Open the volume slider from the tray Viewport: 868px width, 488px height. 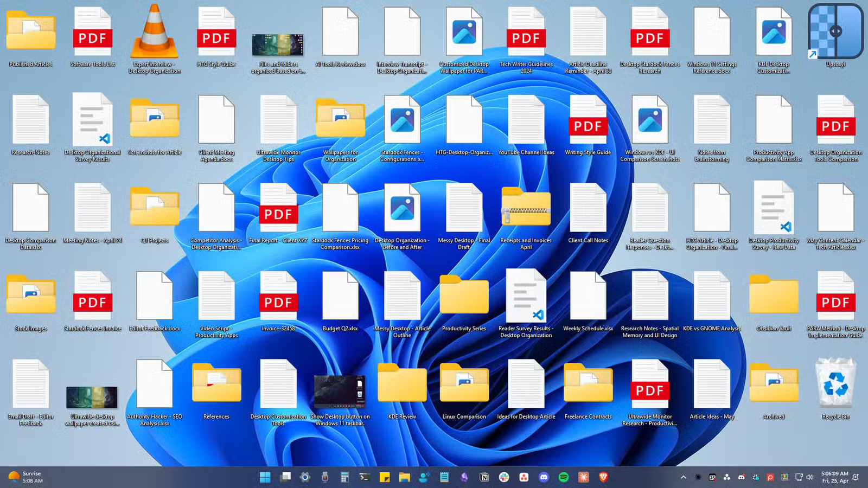(x=810, y=477)
